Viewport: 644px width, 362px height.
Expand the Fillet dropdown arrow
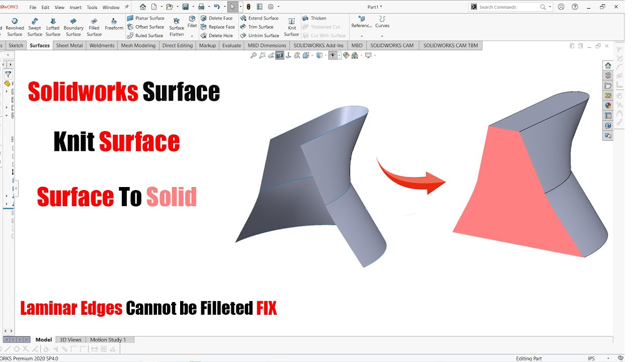click(192, 36)
